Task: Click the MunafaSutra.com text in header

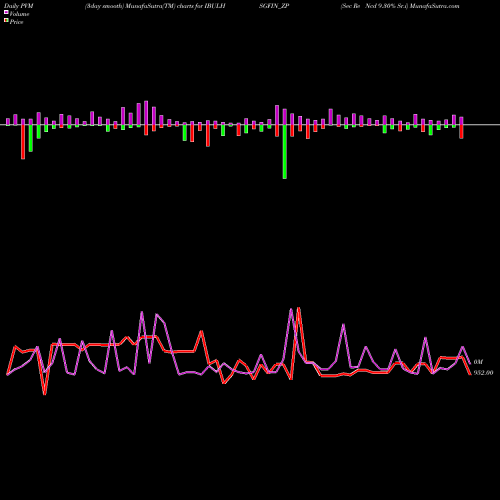Action: (435, 6)
